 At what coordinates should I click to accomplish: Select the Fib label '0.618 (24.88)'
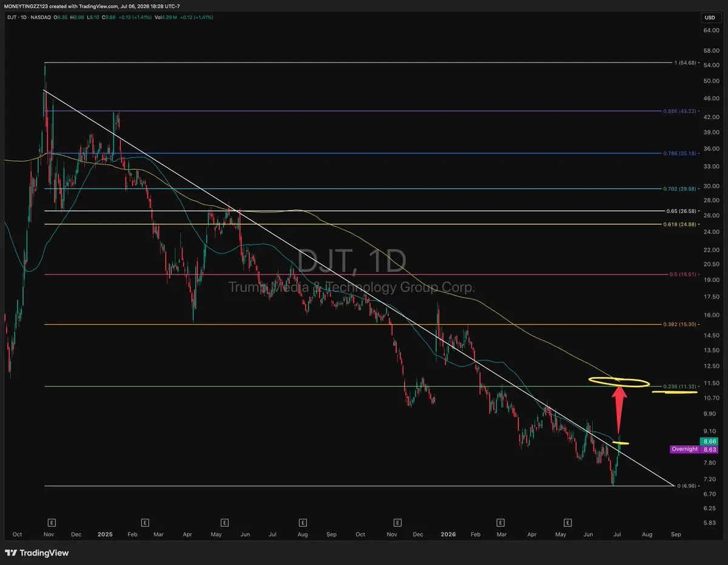click(x=680, y=225)
